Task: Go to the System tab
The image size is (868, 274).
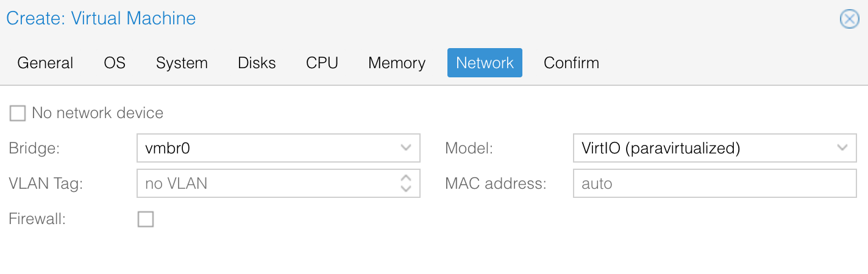Action: click(x=182, y=63)
